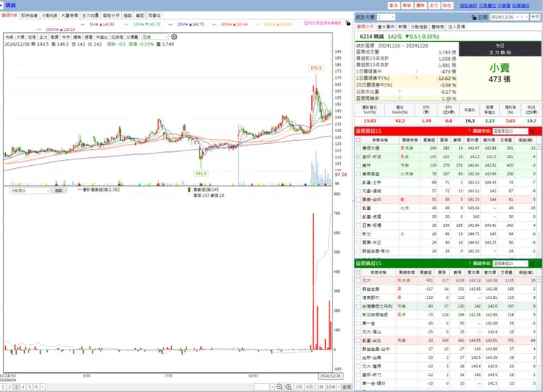This screenshot has width=543, height=392.
Task: Click the help question mark beside 1日籌碼集中
Action: pos(416,71)
